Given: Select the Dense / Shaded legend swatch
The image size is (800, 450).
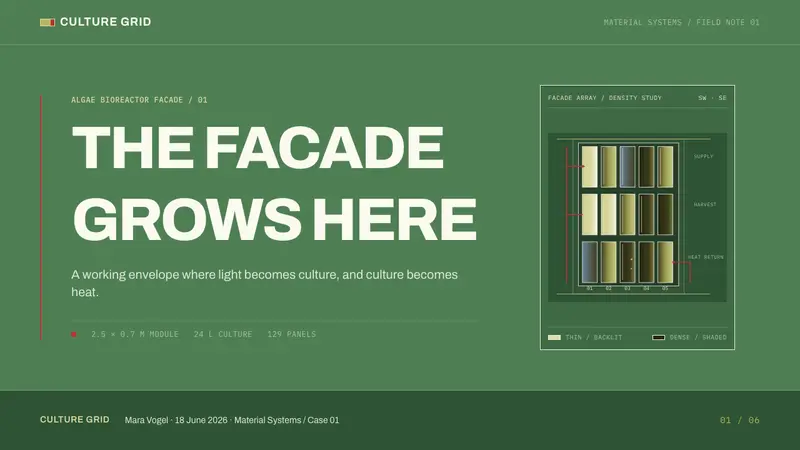Looking at the screenshot, I should click(659, 337).
